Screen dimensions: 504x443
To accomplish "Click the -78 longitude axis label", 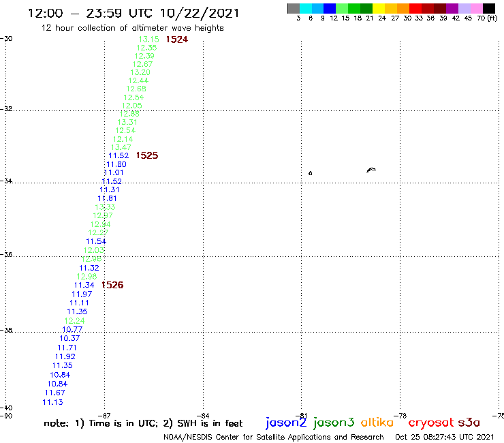I will (x=400, y=416).
